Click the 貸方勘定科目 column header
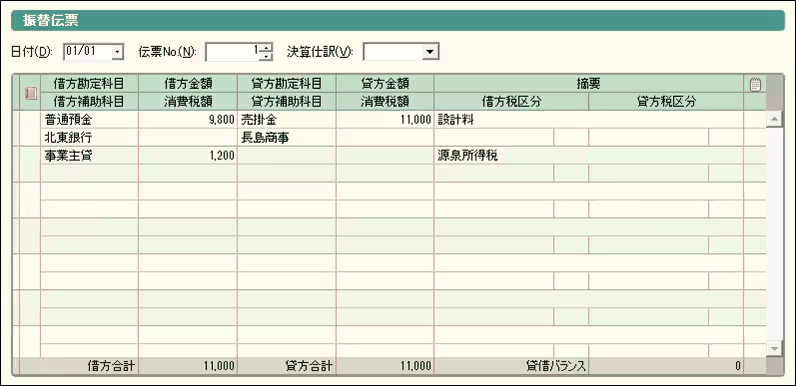Viewport: 796px width, 386px height. pyautogui.click(x=287, y=84)
